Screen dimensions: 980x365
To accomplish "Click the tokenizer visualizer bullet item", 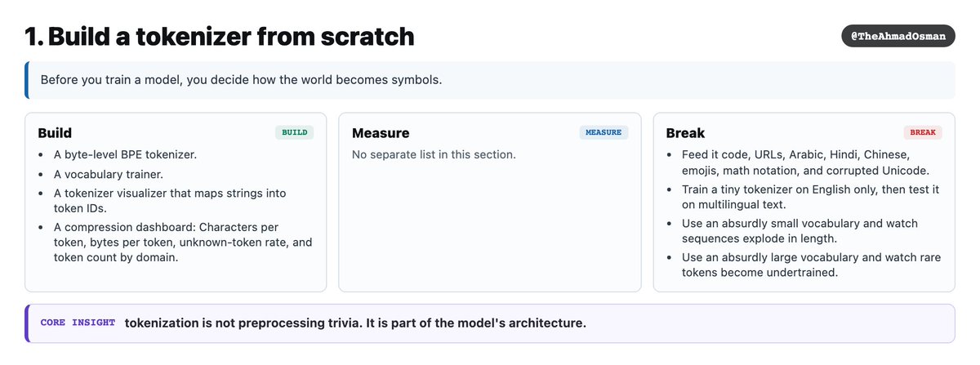I will click(x=170, y=200).
